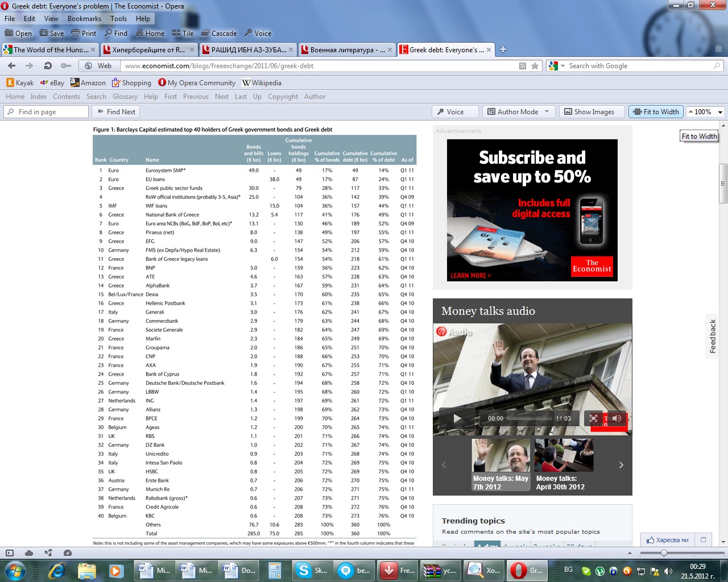Open the Bookmarks menu
This screenshot has width=728, height=582.
click(84, 19)
